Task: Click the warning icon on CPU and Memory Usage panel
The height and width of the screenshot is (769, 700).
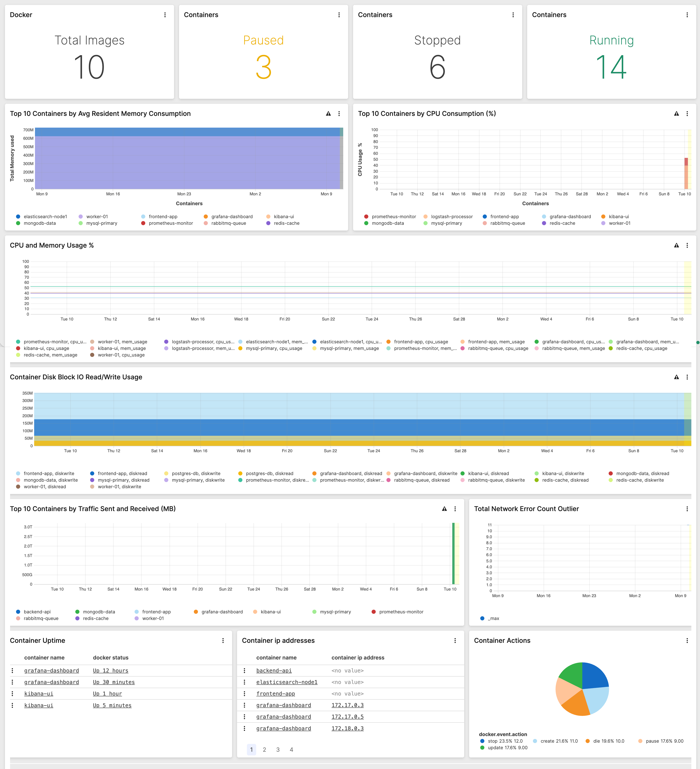Action: 676,246
